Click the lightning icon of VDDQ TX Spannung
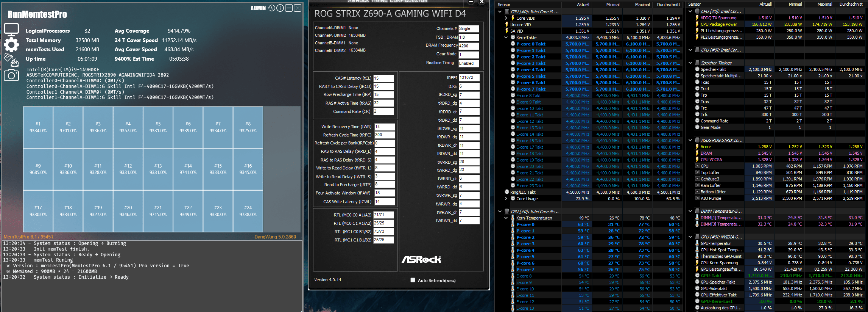This screenshot has height=312, width=868. pyautogui.click(x=697, y=18)
